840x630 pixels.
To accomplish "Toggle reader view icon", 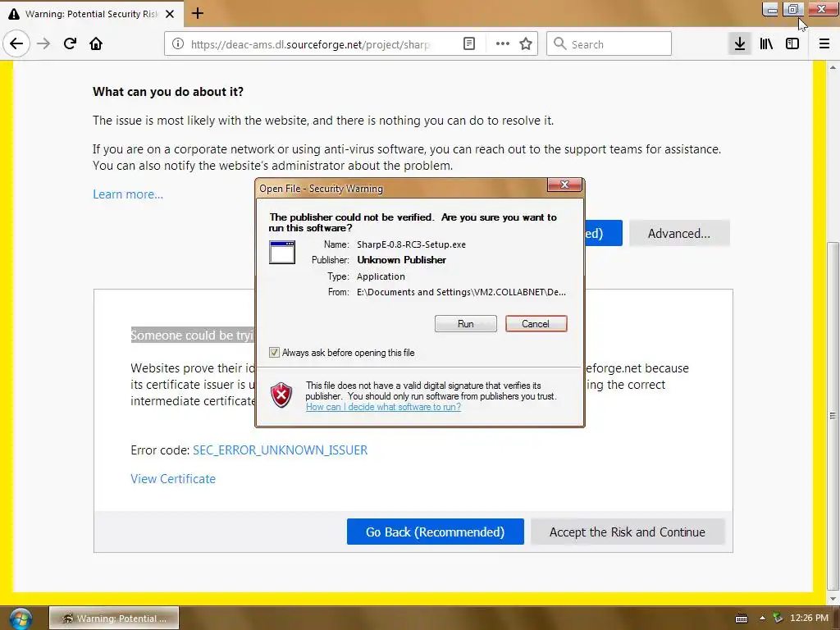I will point(468,44).
